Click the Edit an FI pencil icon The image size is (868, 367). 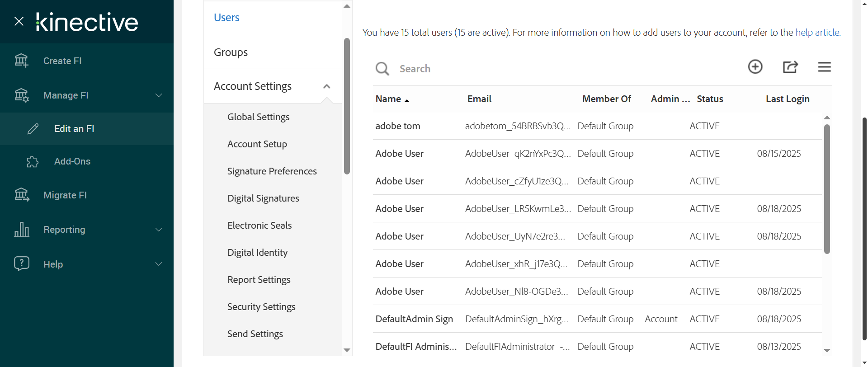click(x=33, y=129)
